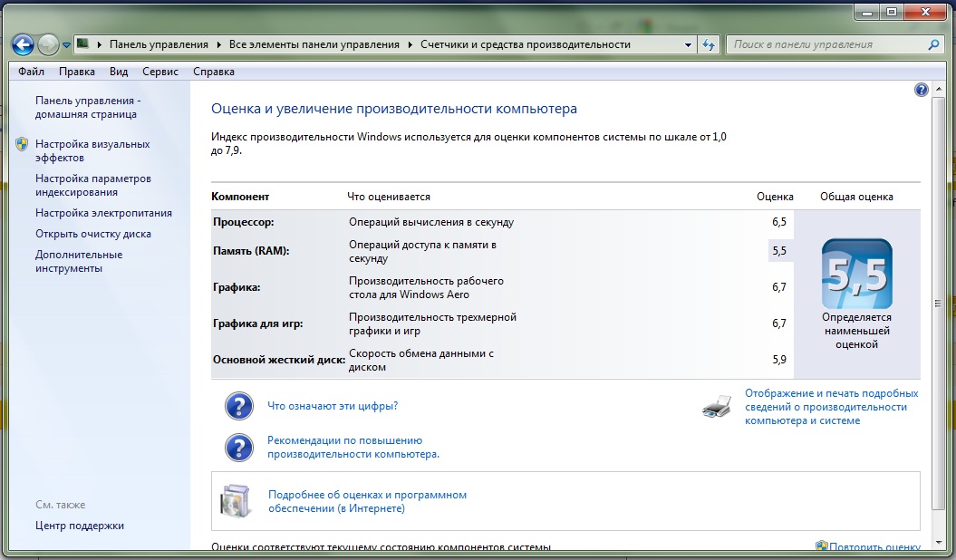Open Что означают эти цифры? link

(x=333, y=406)
